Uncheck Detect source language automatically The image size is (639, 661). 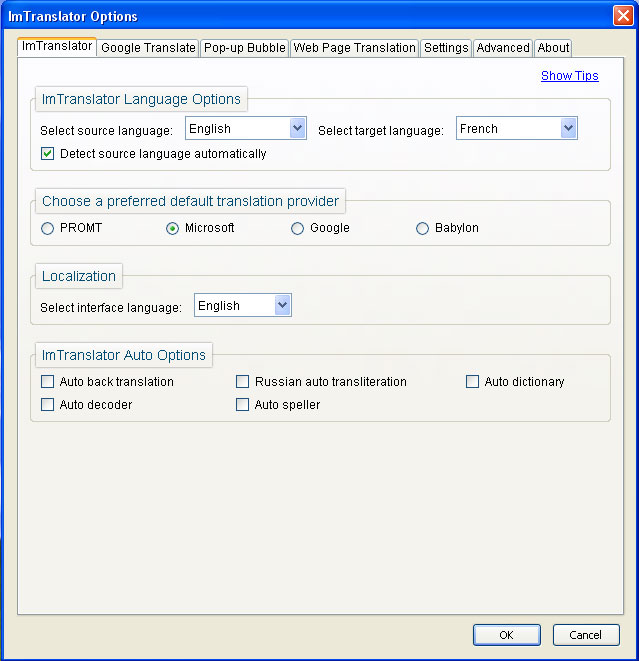point(48,153)
